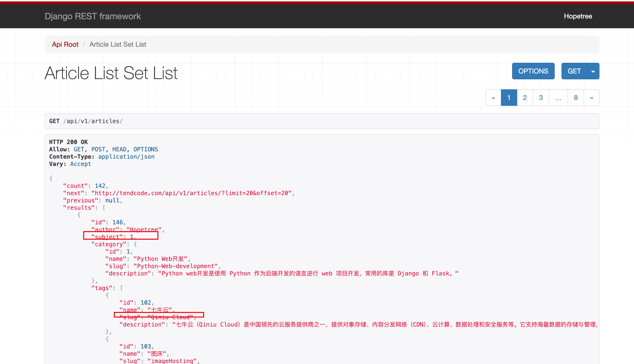Select pagination page 1
The image size is (634, 364).
click(509, 98)
